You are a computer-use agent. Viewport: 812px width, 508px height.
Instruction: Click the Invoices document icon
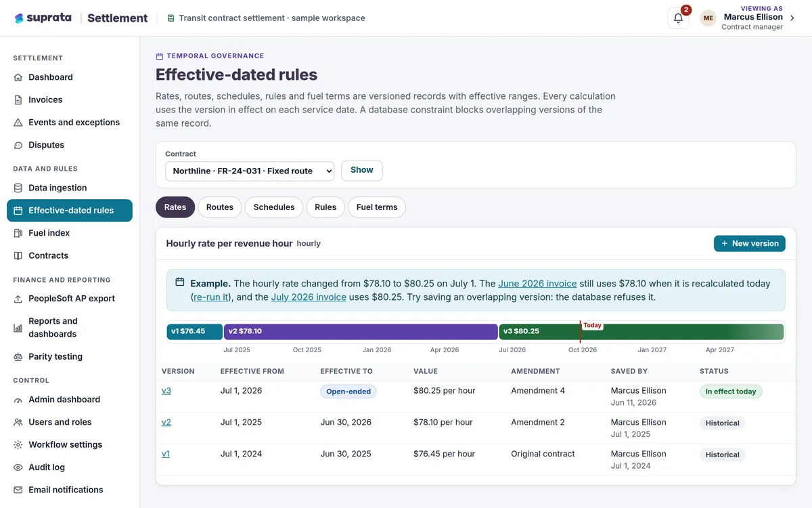click(18, 100)
